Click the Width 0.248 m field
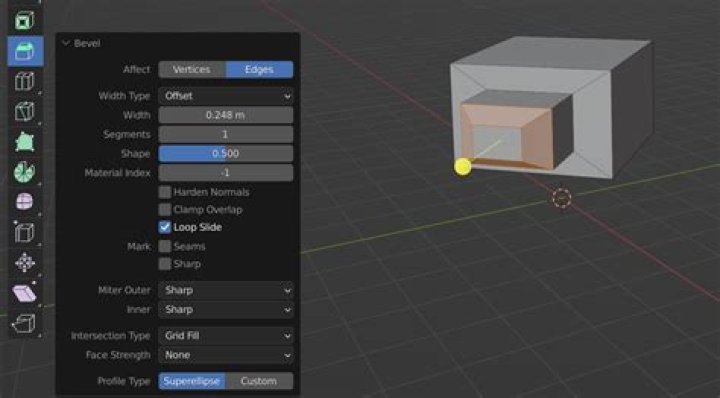 click(x=225, y=115)
